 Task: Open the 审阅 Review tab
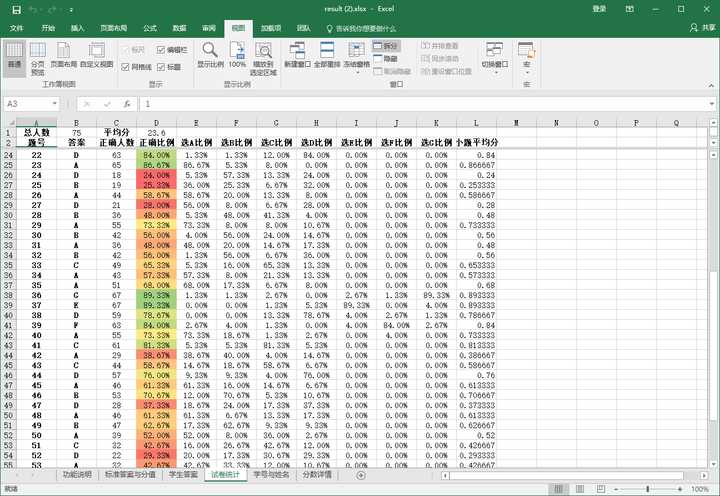click(x=209, y=28)
